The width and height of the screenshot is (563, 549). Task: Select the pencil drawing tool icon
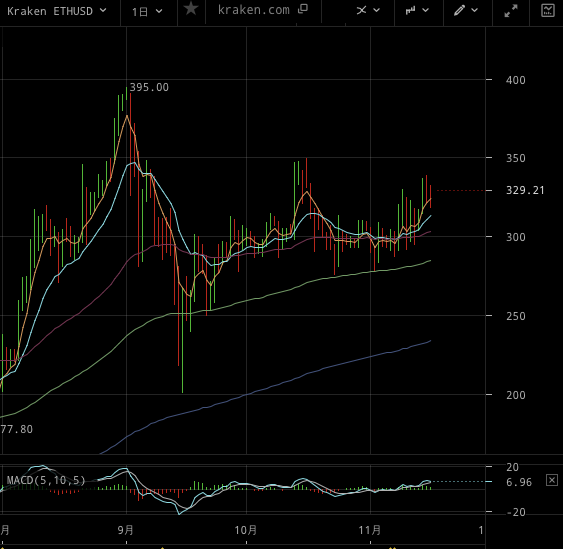tap(459, 10)
